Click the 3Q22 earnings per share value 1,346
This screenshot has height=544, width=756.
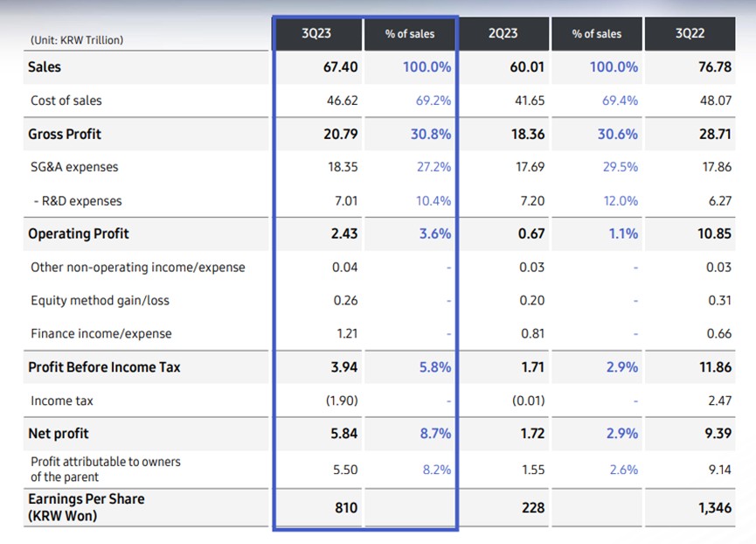tap(714, 507)
